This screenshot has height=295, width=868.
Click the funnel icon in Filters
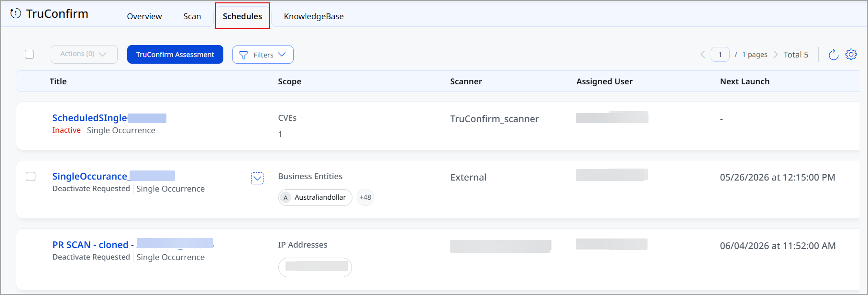[243, 55]
